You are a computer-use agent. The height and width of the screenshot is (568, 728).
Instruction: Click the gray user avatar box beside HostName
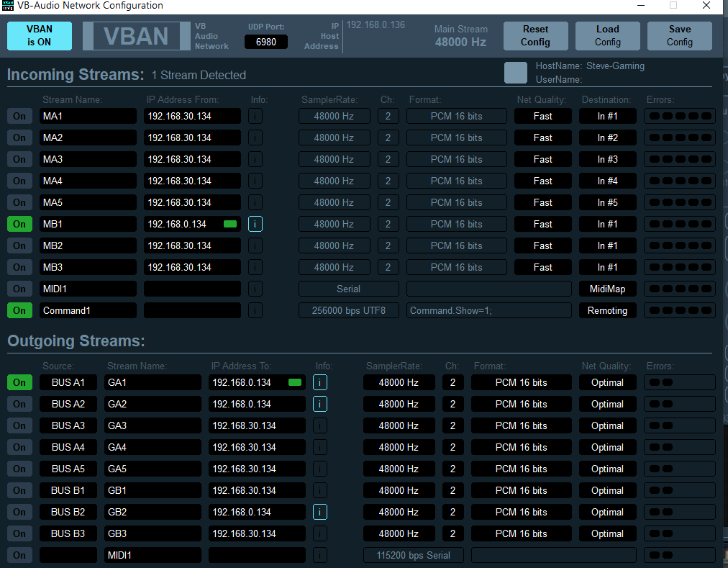[x=515, y=73]
